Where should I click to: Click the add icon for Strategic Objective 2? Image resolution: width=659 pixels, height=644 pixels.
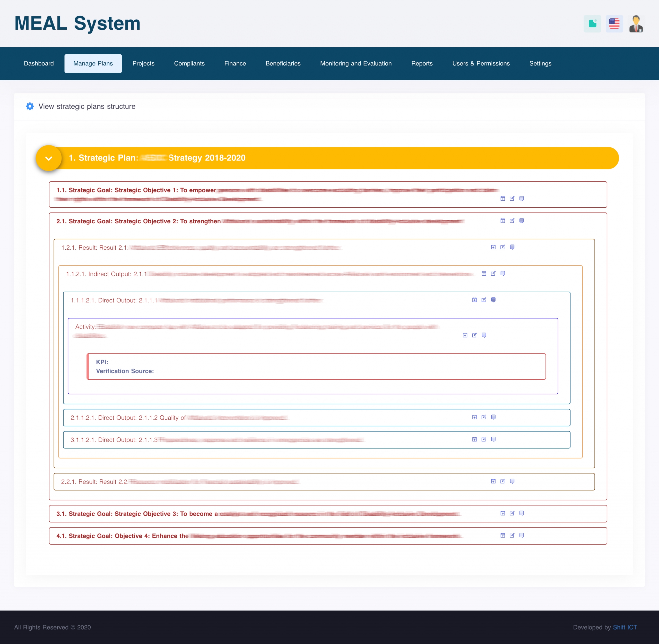[502, 221]
